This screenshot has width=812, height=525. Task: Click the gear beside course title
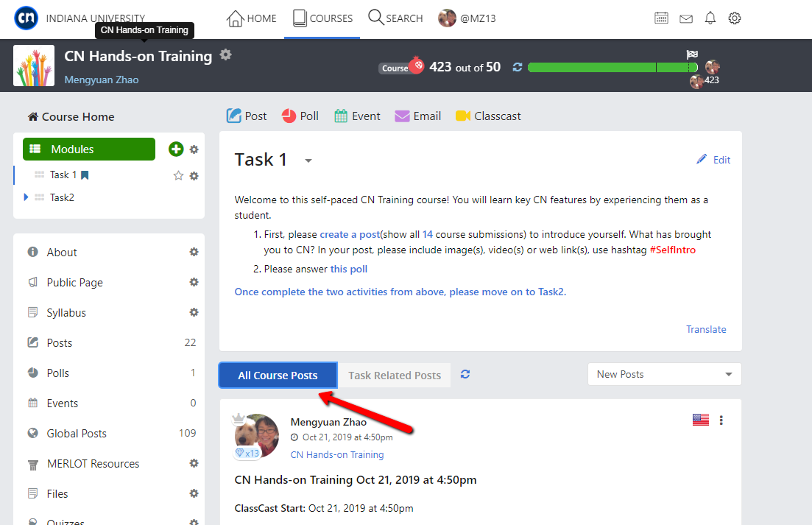[x=225, y=54]
